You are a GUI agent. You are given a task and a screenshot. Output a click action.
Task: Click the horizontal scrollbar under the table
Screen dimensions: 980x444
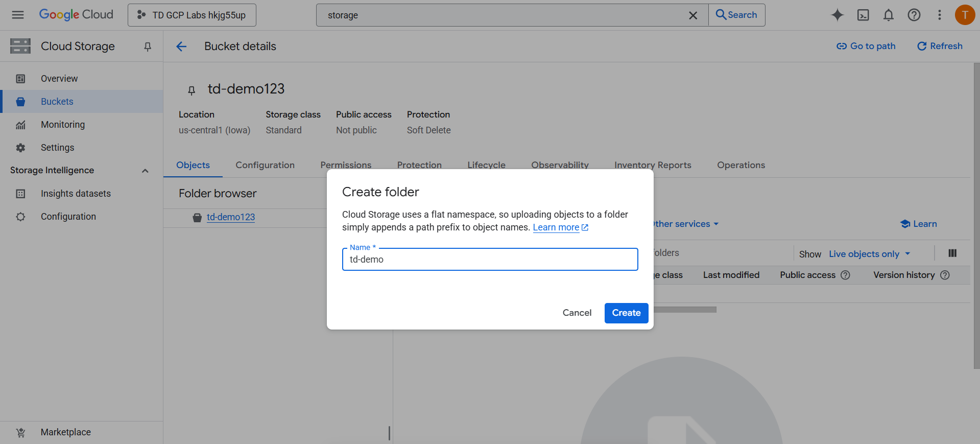coord(684,310)
